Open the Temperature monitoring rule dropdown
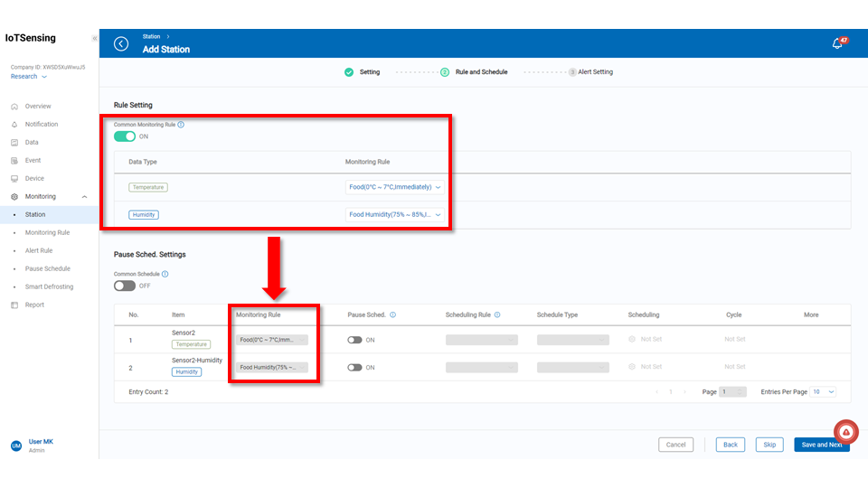 pyautogui.click(x=396, y=187)
